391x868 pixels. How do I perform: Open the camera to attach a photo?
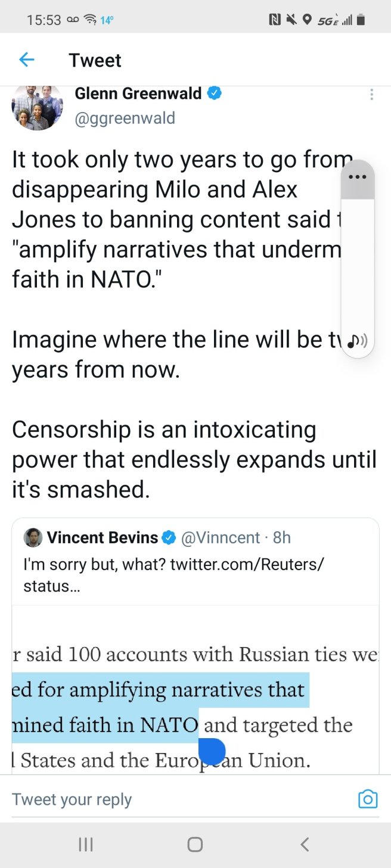tap(368, 799)
